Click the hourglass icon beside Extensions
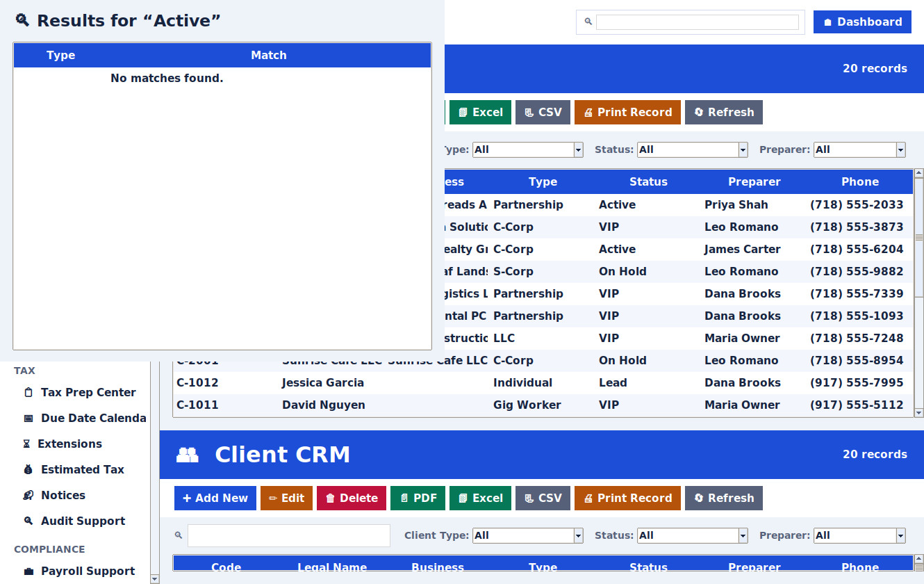This screenshot has height=584, width=924. [26, 444]
